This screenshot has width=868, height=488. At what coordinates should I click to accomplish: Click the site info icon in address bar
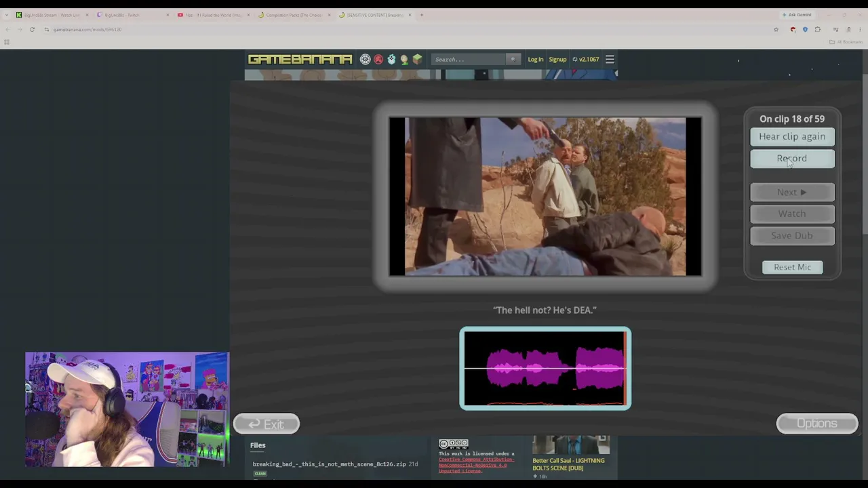coord(46,29)
